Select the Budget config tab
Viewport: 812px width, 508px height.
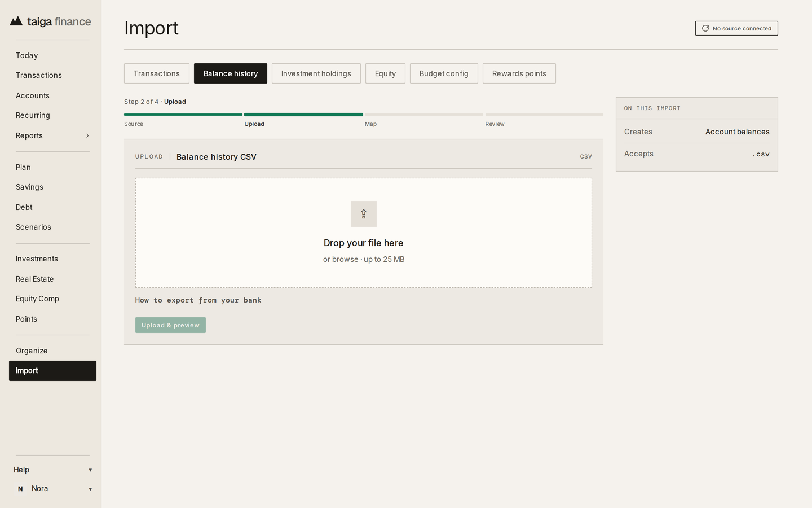[x=444, y=73]
